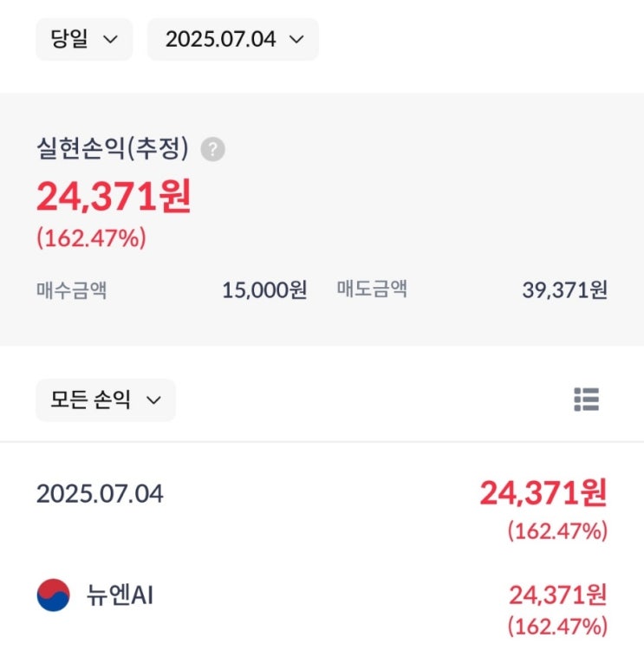Click the chevron next to 당일
The height and width of the screenshot is (670, 644).
(111, 40)
